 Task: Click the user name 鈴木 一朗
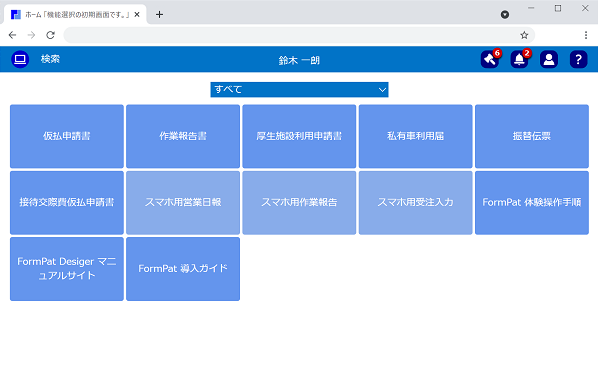point(299,60)
